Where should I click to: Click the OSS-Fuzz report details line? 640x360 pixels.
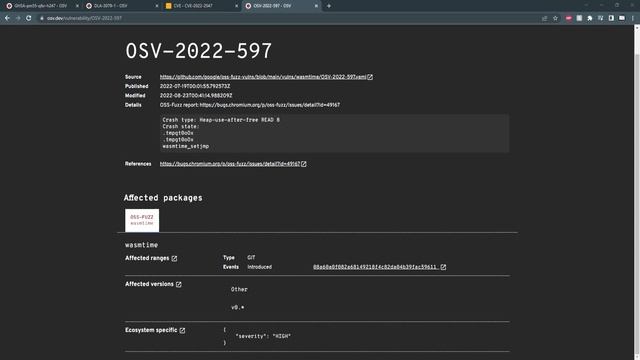[250, 105]
